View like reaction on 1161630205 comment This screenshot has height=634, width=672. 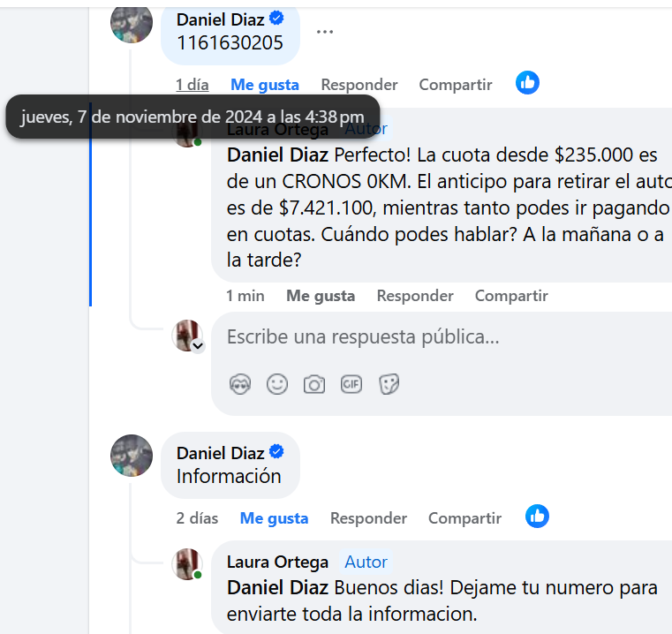coord(527,83)
